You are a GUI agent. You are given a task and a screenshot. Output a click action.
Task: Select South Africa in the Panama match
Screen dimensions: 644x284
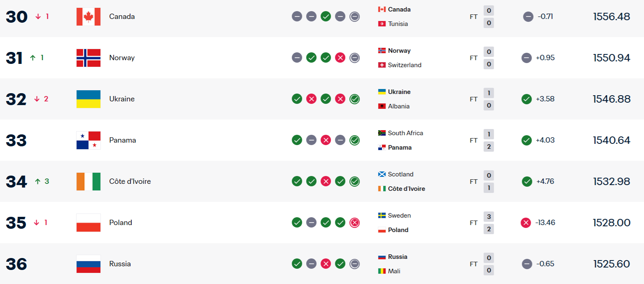(405, 133)
